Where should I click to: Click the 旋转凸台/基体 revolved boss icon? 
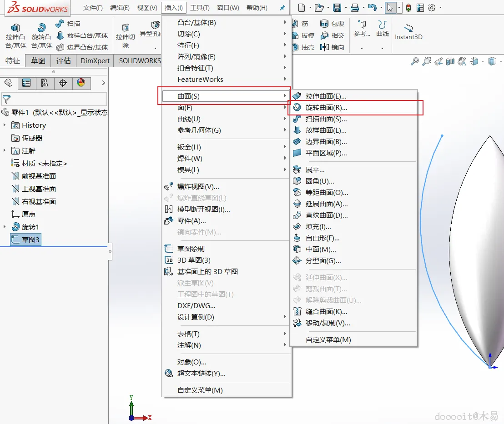(x=41, y=28)
